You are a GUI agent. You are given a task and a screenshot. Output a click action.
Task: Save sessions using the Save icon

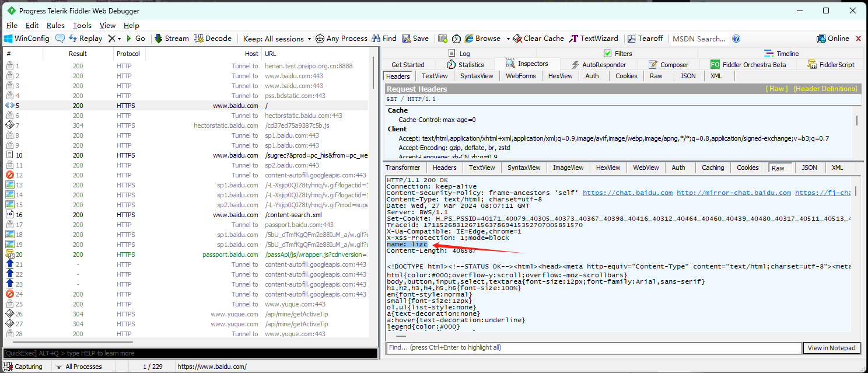click(x=415, y=39)
